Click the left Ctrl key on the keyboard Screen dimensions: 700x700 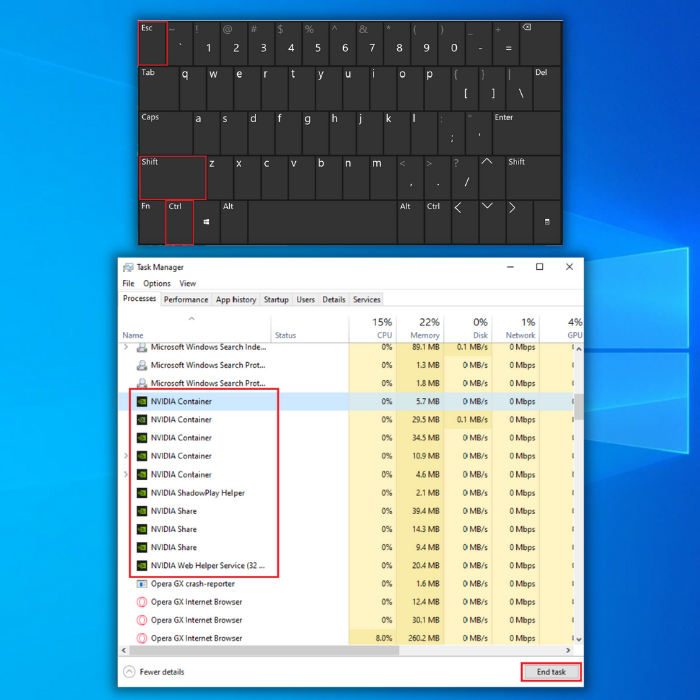(x=179, y=222)
